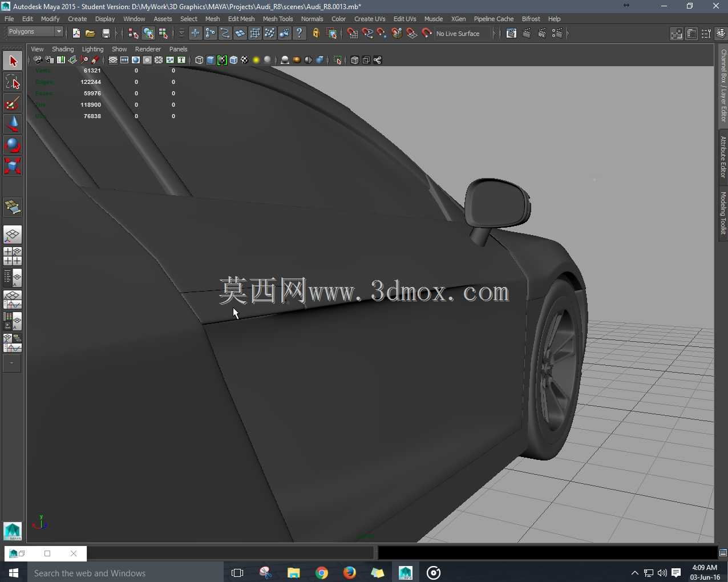Image resolution: width=728 pixels, height=582 pixels.
Task: Switch to four-view panel layout
Action: click(x=13, y=256)
